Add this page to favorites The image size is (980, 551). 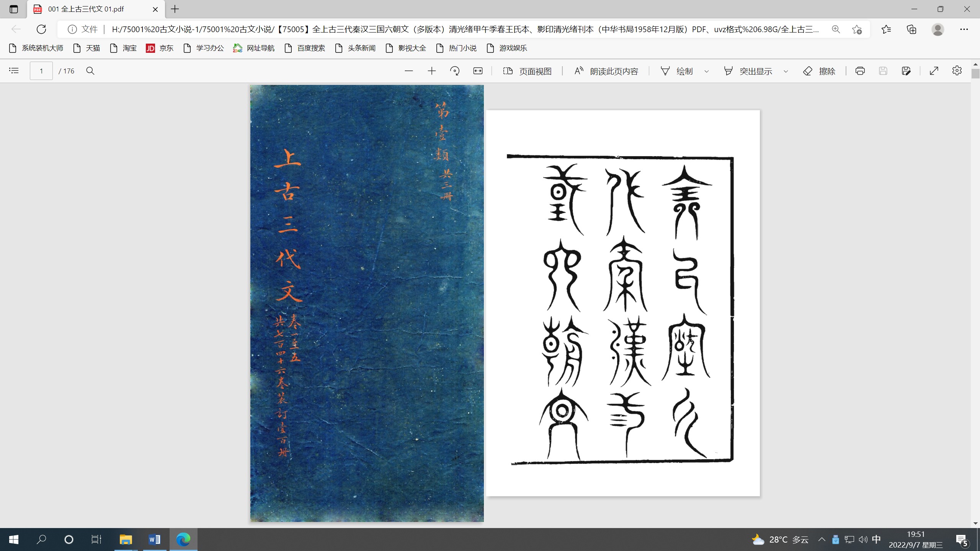tap(857, 29)
